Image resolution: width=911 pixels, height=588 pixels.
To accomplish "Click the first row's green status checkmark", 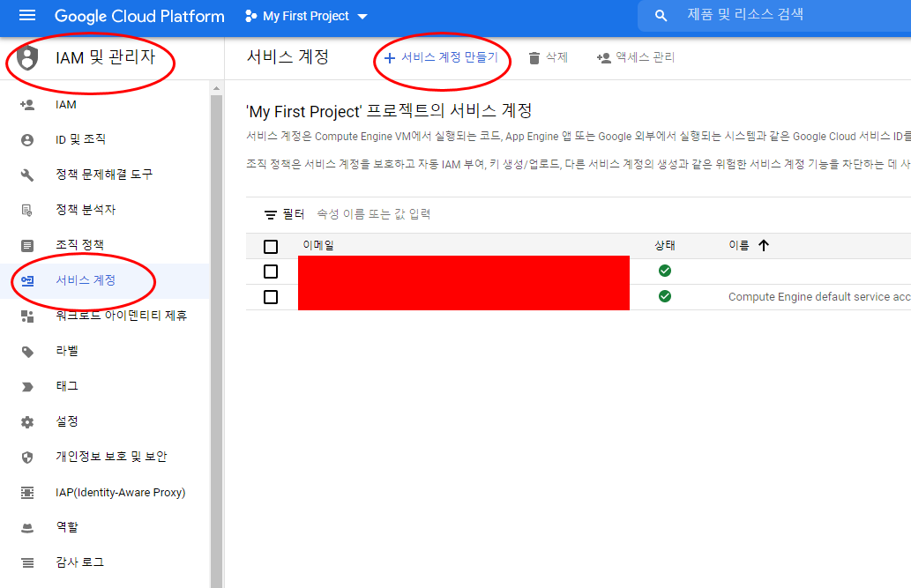I will 665,271.
